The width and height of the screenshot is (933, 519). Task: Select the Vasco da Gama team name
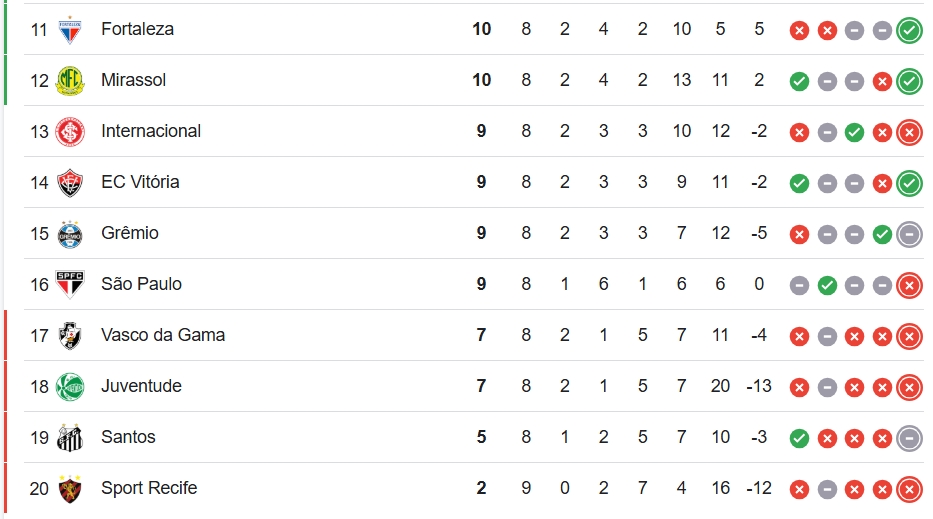[x=163, y=335]
